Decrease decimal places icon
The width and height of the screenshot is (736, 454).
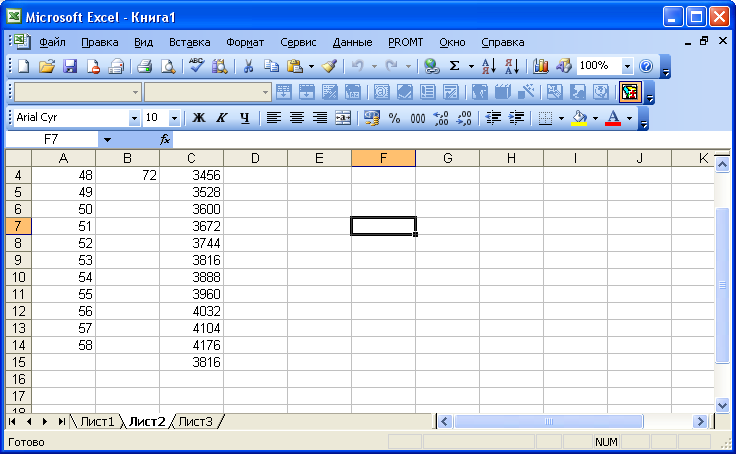(x=464, y=117)
